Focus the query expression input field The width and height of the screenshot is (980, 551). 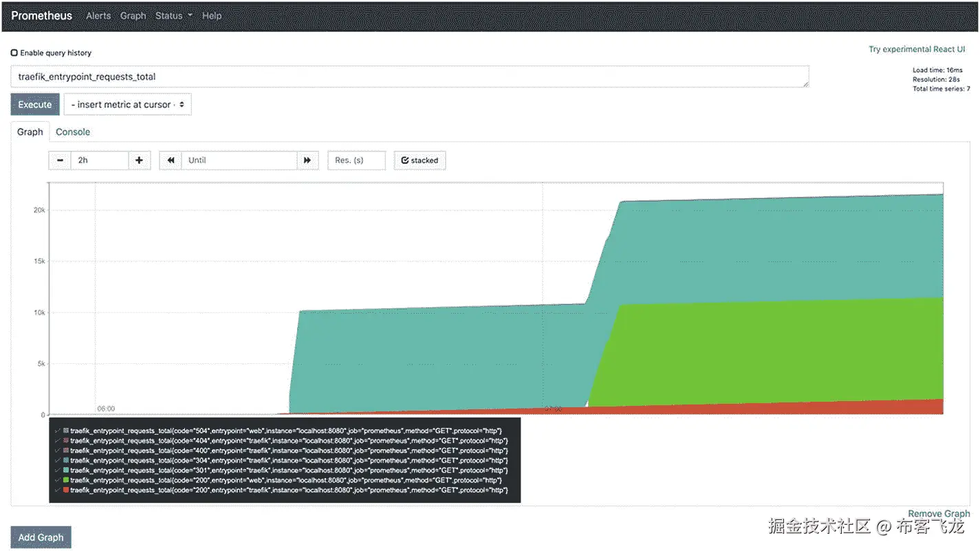[410, 76]
